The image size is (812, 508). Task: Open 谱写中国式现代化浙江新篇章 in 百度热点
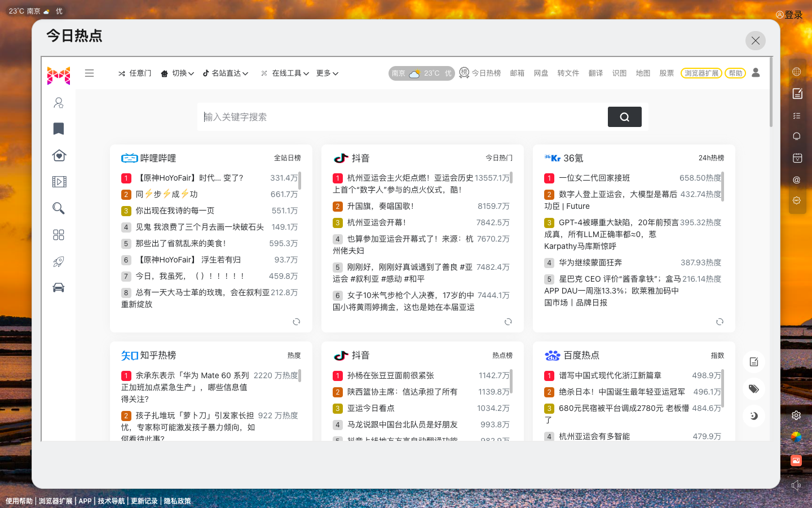point(610,375)
